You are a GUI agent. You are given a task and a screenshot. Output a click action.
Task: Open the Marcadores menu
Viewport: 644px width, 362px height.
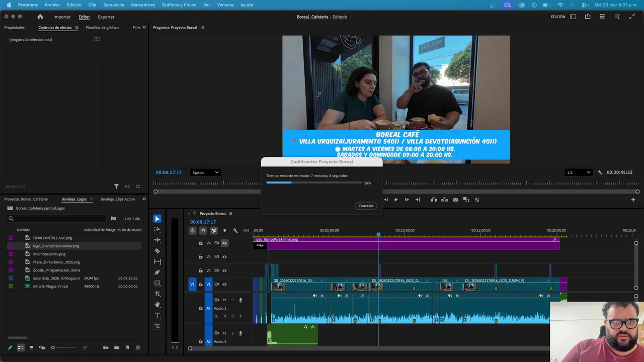[143, 5]
